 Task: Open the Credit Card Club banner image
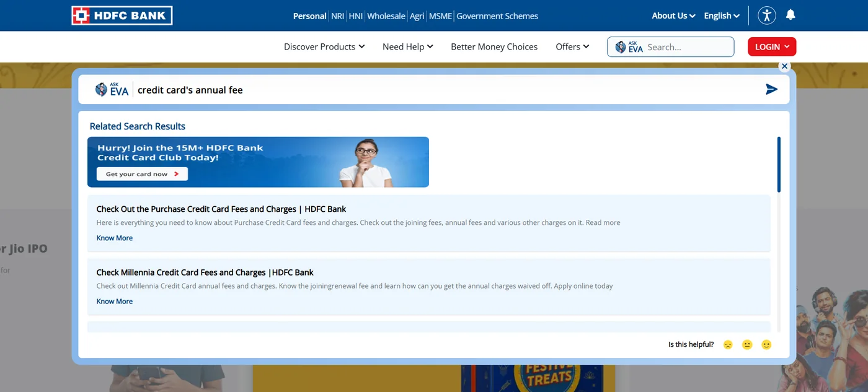(x=258, y=162)
